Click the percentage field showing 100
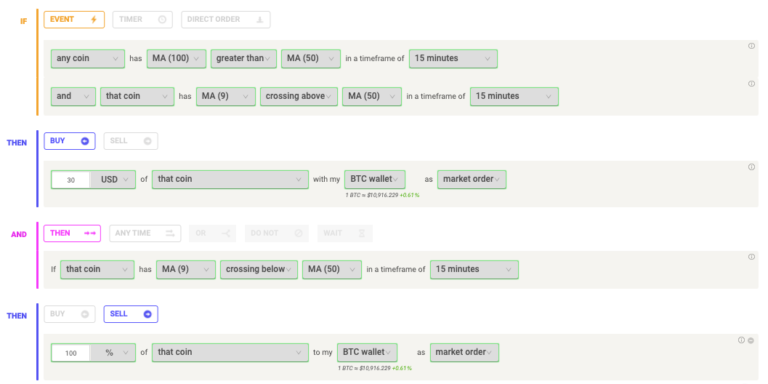Image resolution: width=768 pixels, height=384 pixels. pos(71,353)
